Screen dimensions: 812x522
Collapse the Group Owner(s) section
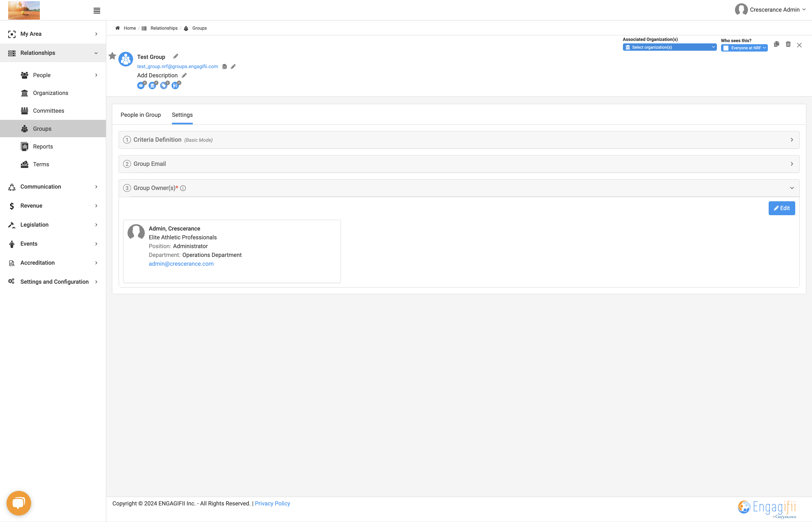coord(459,188)
